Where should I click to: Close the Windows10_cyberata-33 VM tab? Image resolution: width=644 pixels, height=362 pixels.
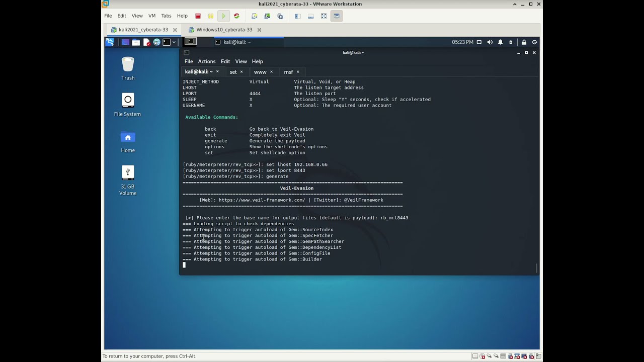(259, 30)
